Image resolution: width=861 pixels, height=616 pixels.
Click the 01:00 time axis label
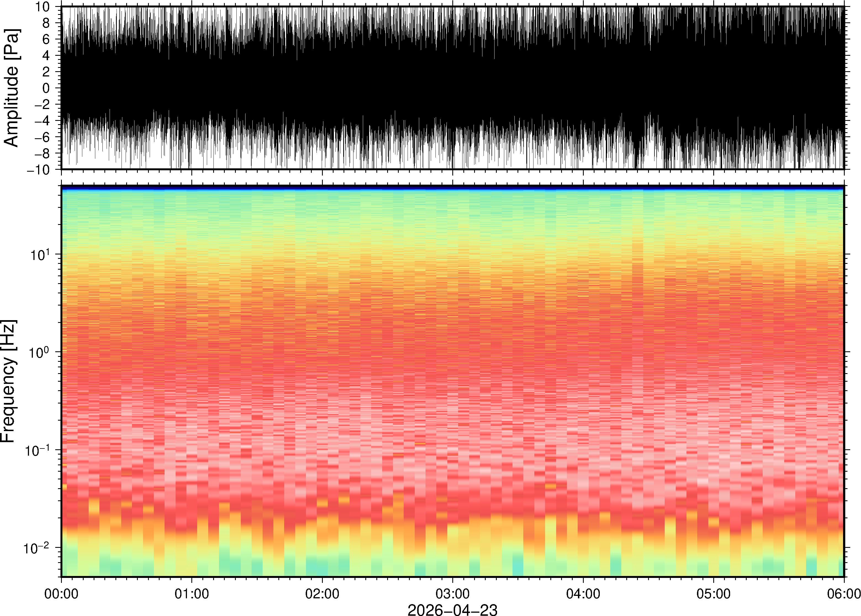192,594
